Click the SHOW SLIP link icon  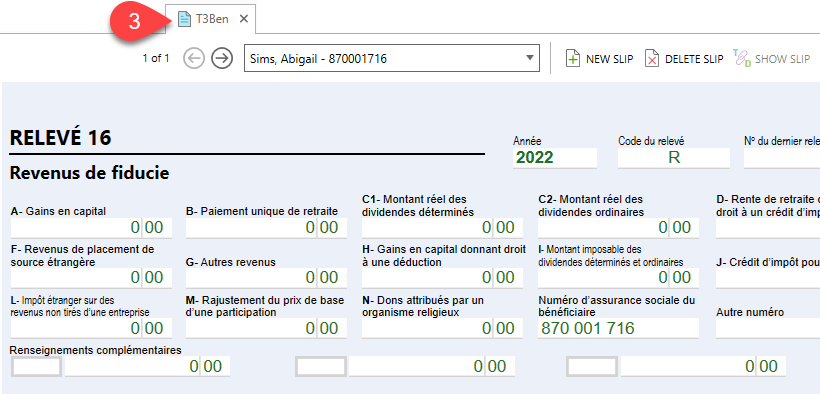click(x=741, y=59)
